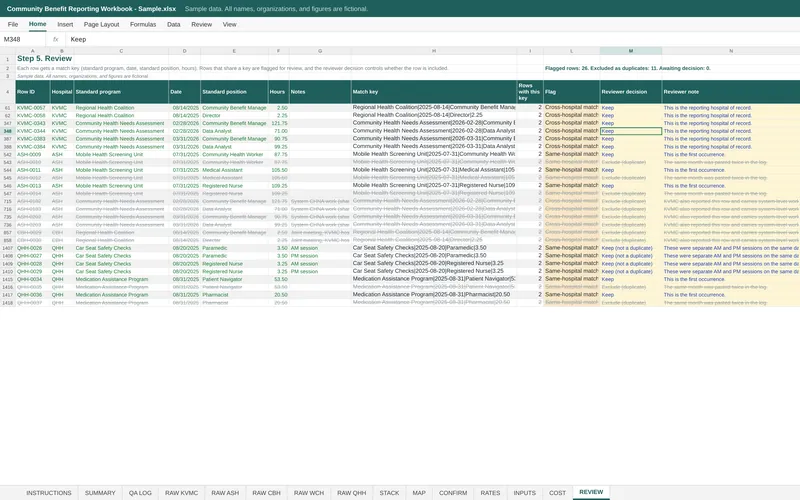Open the Page Layout tab

(x=101, y=24)
